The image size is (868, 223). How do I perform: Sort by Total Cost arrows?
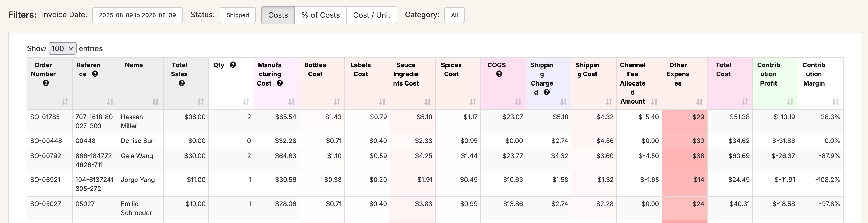(745, 101)
